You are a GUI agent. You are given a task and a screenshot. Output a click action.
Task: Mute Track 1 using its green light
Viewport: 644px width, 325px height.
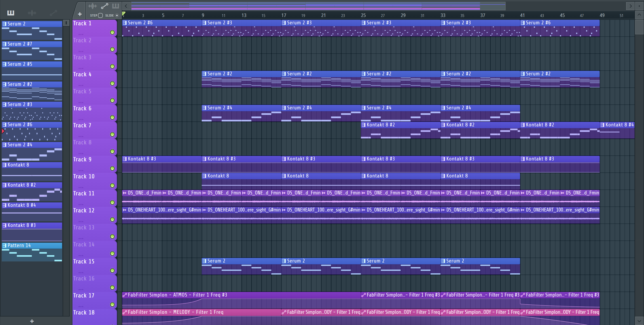pyautogui.click(x=112, y=32)
